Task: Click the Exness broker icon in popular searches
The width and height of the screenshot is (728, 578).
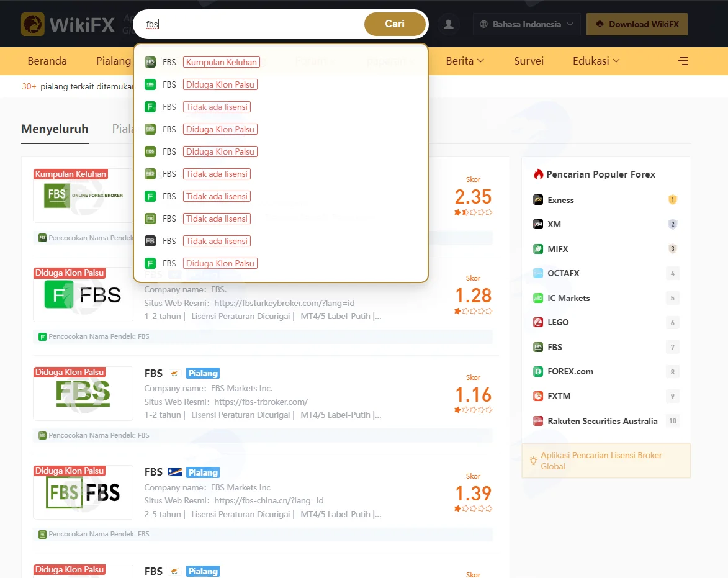Action: (538, 200)
